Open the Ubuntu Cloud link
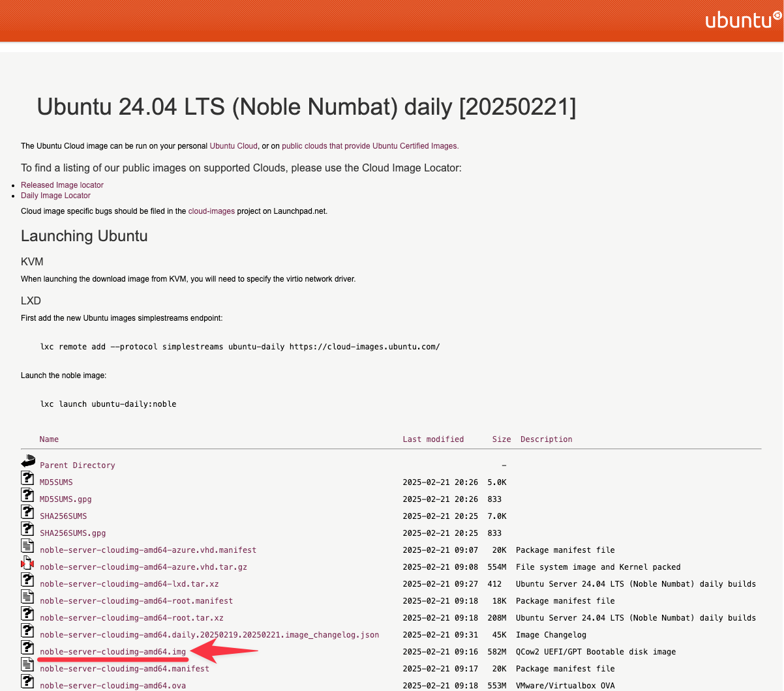Image resolution: width=784 pixels, height=691 pixels. 234,146
